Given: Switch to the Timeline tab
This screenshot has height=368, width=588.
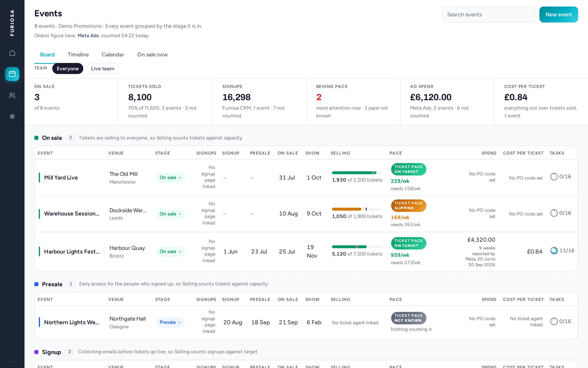Looking at the screenshot, I should pos(78,55).
